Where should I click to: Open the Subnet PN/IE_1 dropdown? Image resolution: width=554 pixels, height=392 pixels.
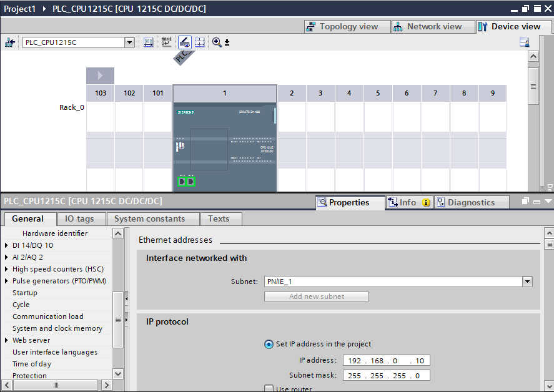(528, 282)
